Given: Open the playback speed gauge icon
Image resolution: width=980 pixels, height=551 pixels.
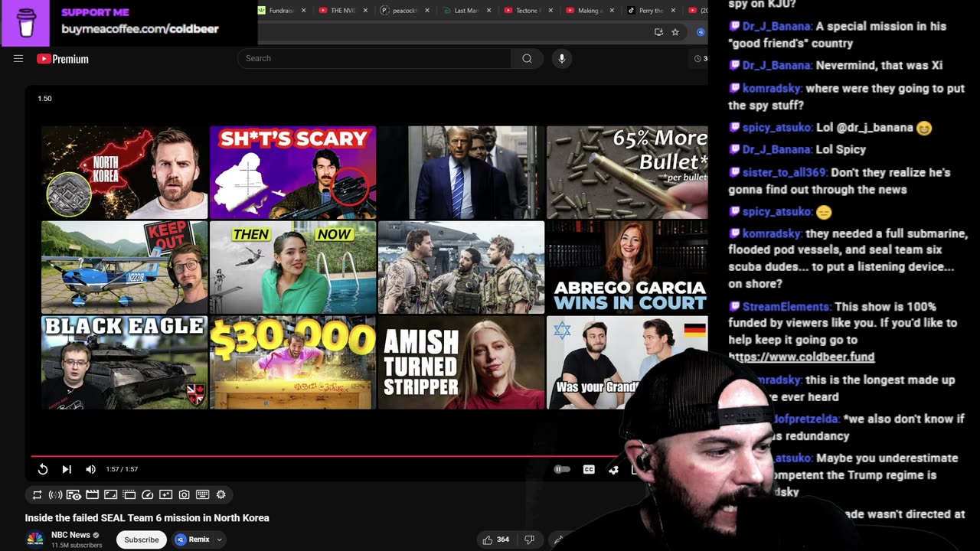Looking at the screenshot, I should (x=147, y=495).
